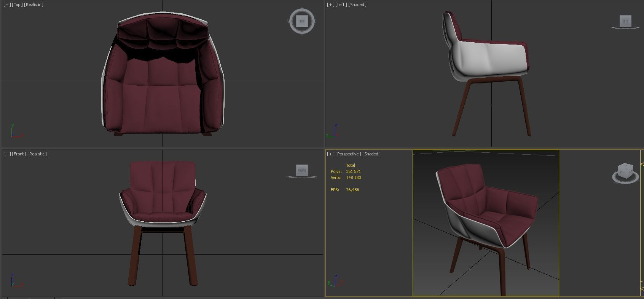Click the FPS value 76,456

point(352,190)
